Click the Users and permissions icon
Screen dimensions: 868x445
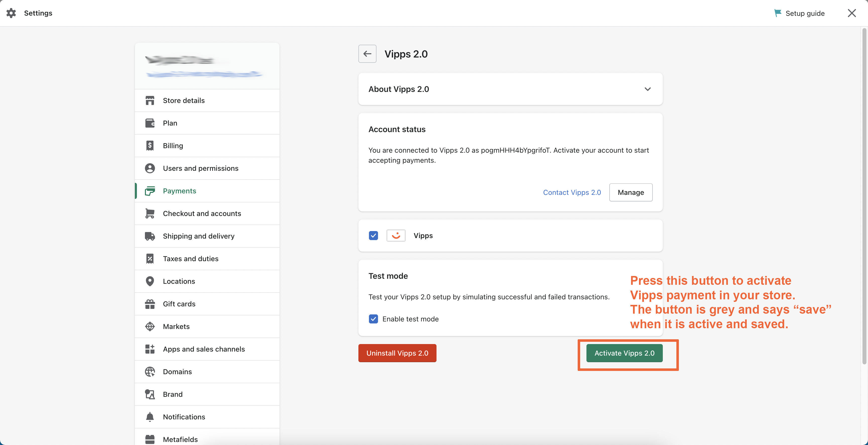tap(150, 168)
